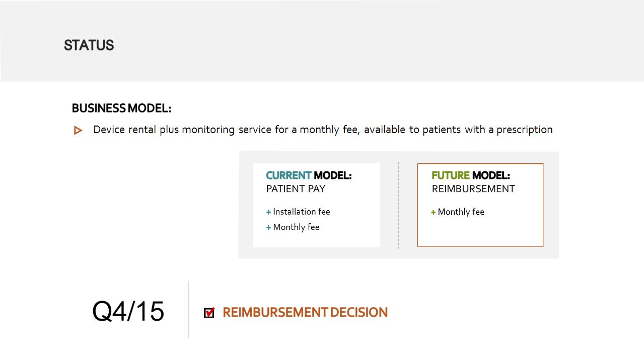This screenshot has height=363, width=644.
Task: Click the REIMBURSEMENT label in Future box
Action: [x=473, y=189]
